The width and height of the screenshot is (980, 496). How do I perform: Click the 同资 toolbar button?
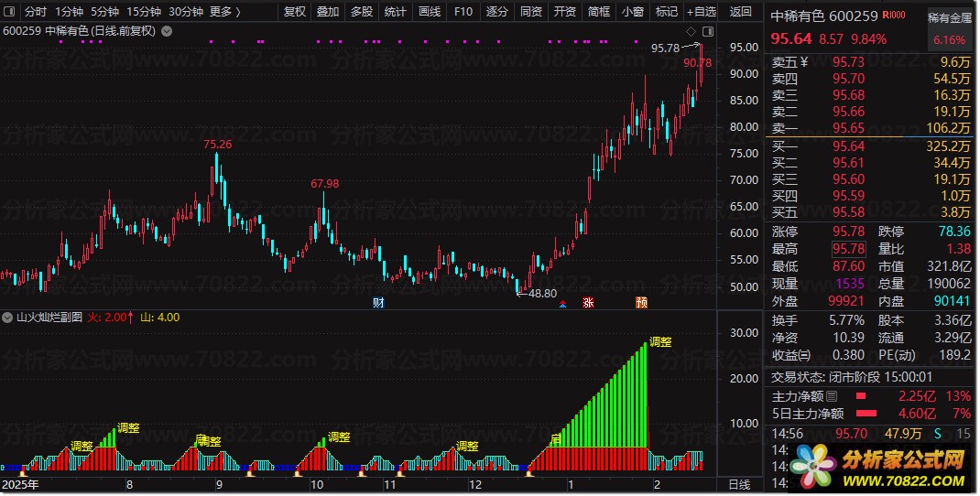[x=531, y=11]
